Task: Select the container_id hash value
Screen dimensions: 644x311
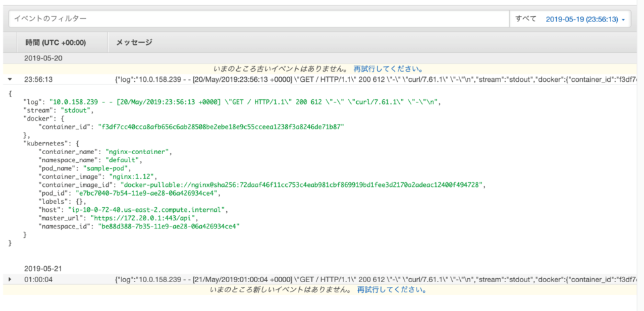Action: coord(220,127)
